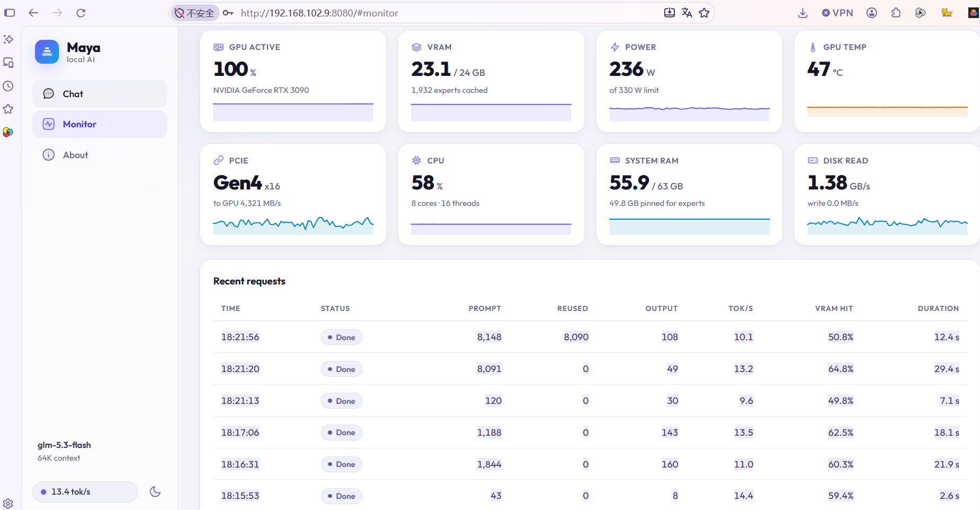Click the VRAM layers icon
Image resolution: width=980 pixels, height=510 pixels.
417,47
